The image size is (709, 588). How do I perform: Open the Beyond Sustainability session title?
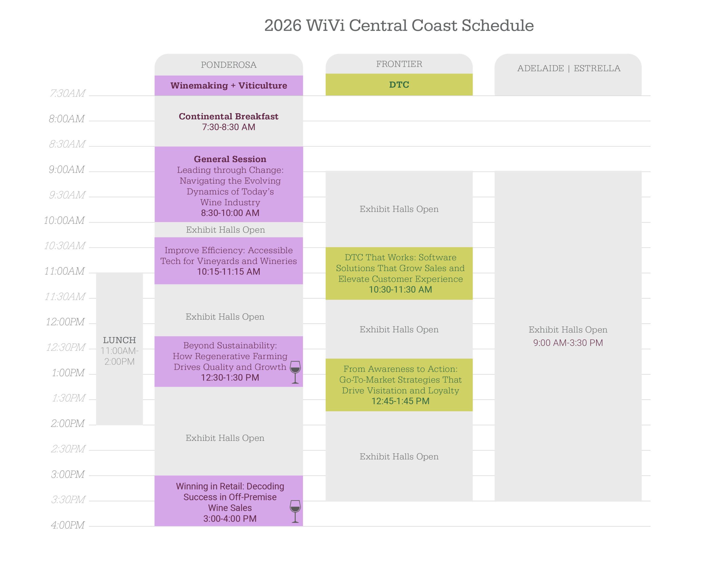coord(230,356)
